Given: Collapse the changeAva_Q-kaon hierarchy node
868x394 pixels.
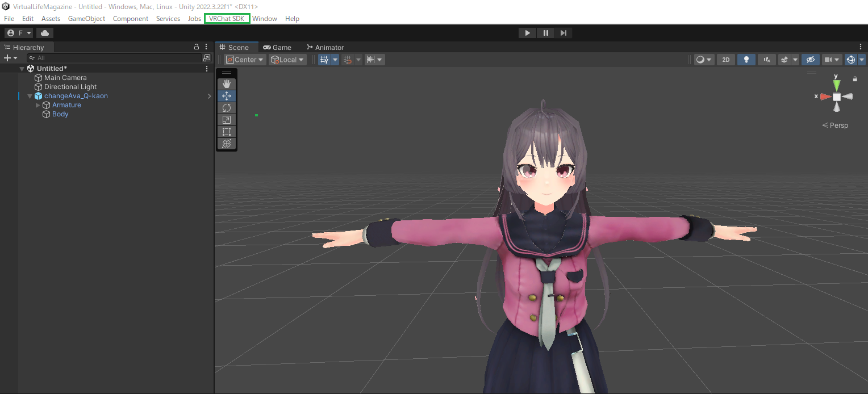Looking at the screenshot, I should tap(30, 96).
